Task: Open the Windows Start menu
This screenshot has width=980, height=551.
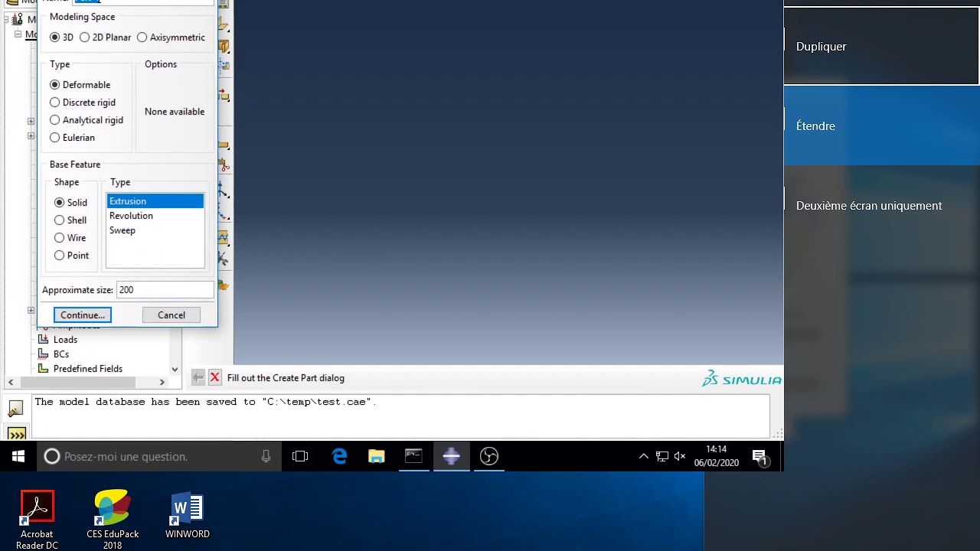Action: 18,457
